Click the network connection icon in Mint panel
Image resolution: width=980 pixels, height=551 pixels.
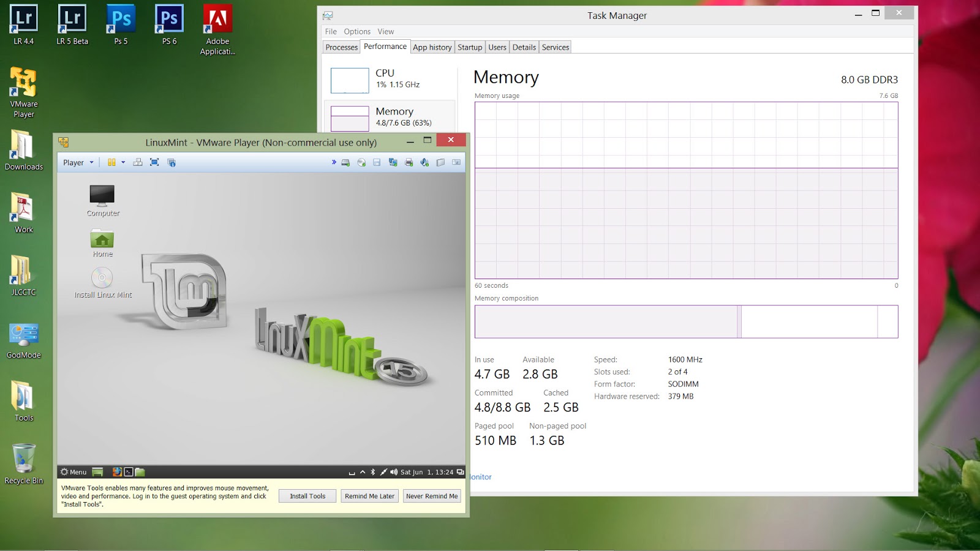point(383,472)
